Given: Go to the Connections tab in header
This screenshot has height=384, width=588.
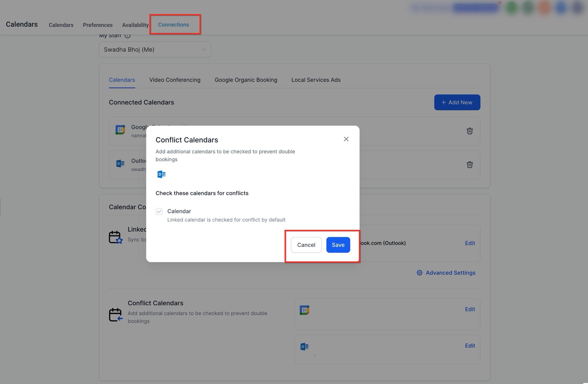Looking at the screenshot, I should point(173,25).
